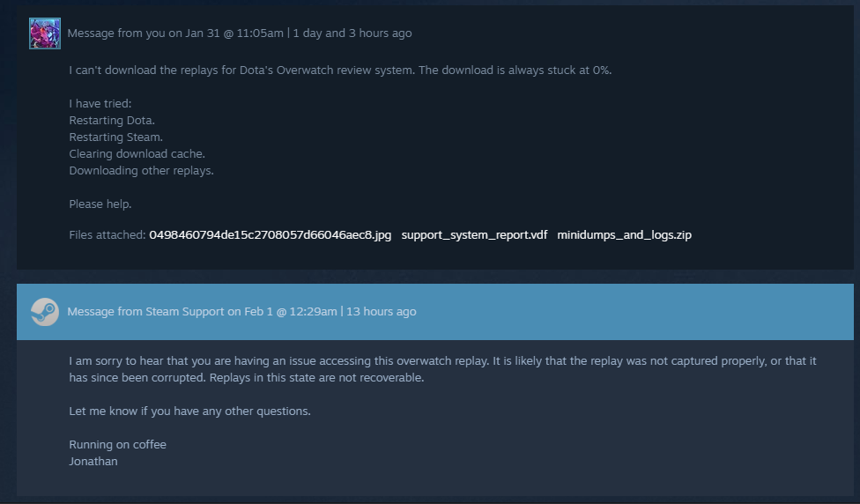Click 'Let me know if you have any other questions.'
Image resolution: width=860 pixels, height=504 pixels.
coord(189,411)
